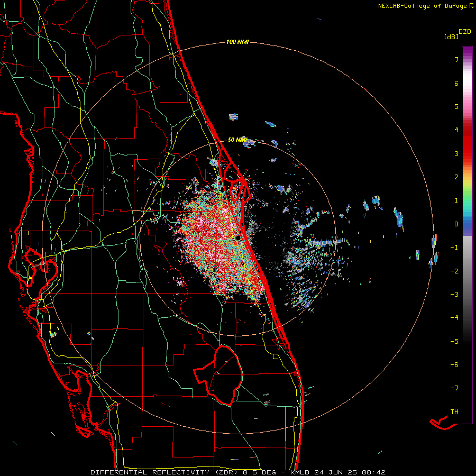The height and width of the screenshot is (476, 476).
Task: Click the black radar site dot at ring center
Action: coord(237,237)
